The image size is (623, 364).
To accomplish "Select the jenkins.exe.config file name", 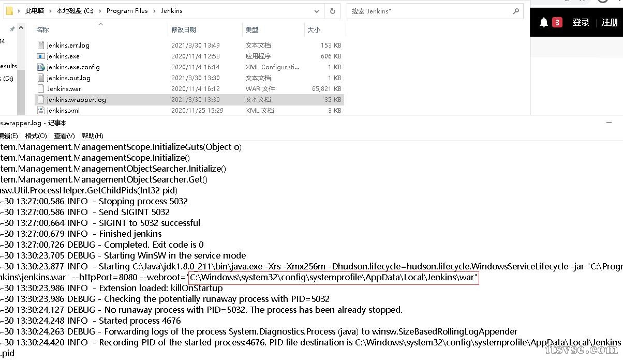I will [x=73, y=67].
